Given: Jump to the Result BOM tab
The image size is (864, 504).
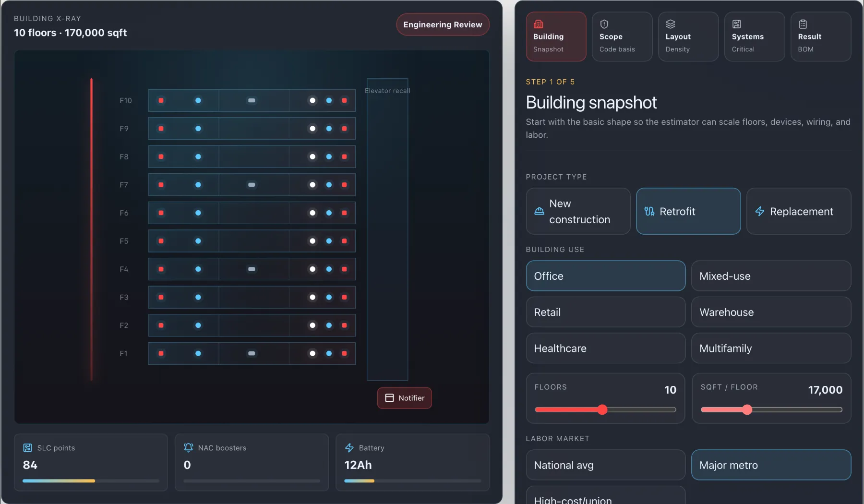Looking at the screenshot, I should 821,36.
